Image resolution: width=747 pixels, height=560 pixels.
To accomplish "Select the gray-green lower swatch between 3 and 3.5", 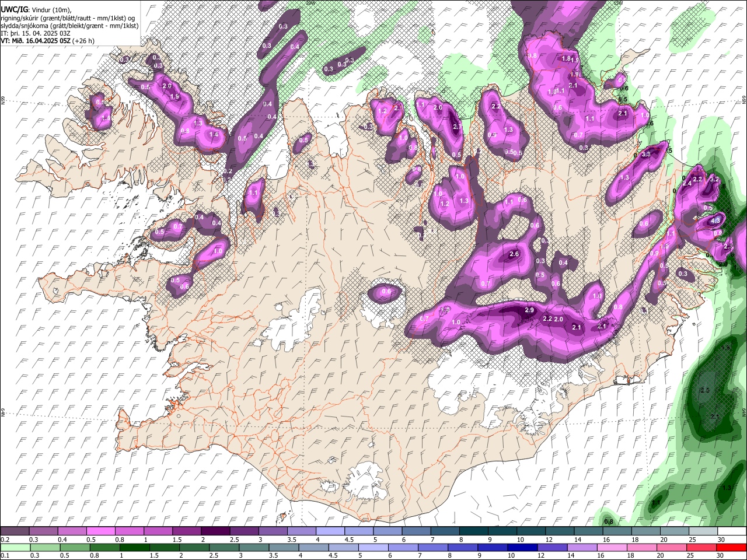I will coord(253,547).
